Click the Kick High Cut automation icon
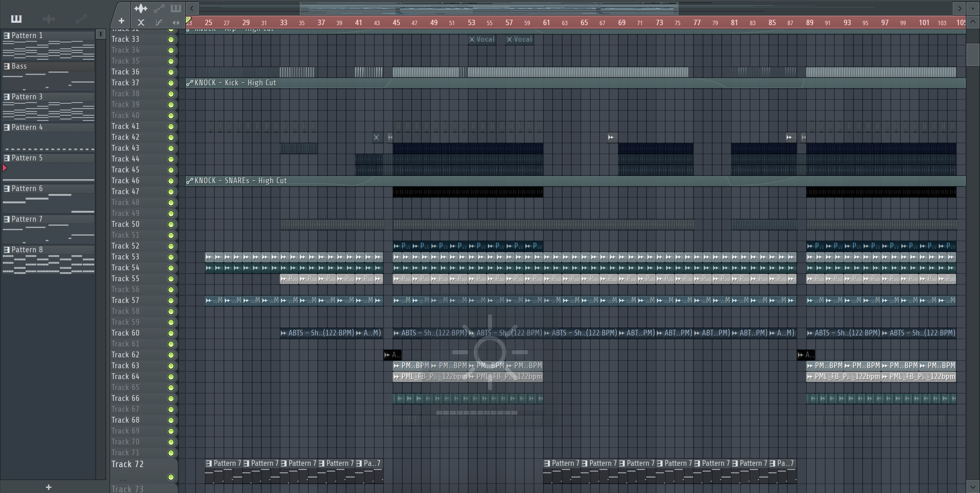 190,83
